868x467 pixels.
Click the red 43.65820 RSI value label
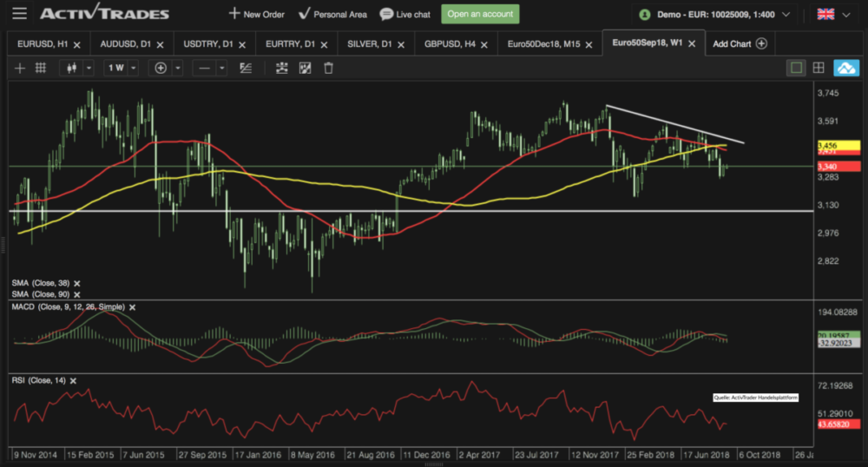tap(838, 424)
